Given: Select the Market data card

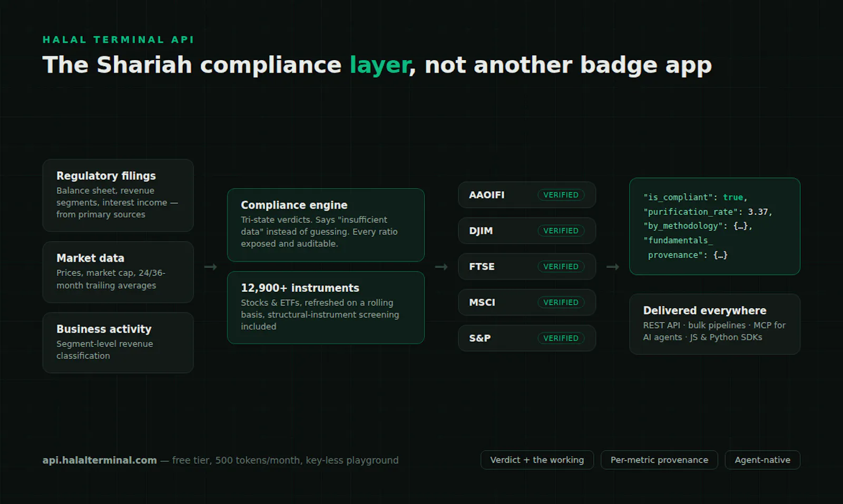Looking at the screenshot, I should coord(118,272).
